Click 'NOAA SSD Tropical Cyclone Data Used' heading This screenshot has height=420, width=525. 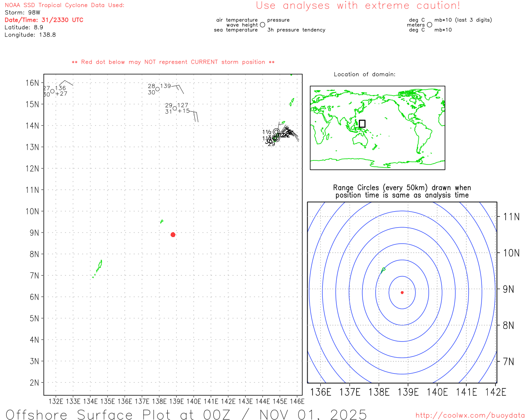click(64, 5)
